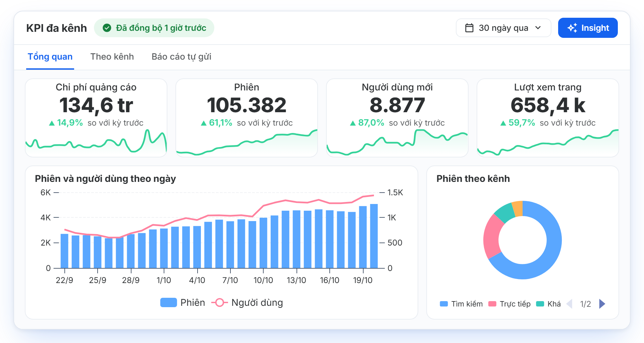Open the Báo cáo tự gửi tab
Viewport: 644px width, 343px height.
pyautogui.click(x=181, y=57)
